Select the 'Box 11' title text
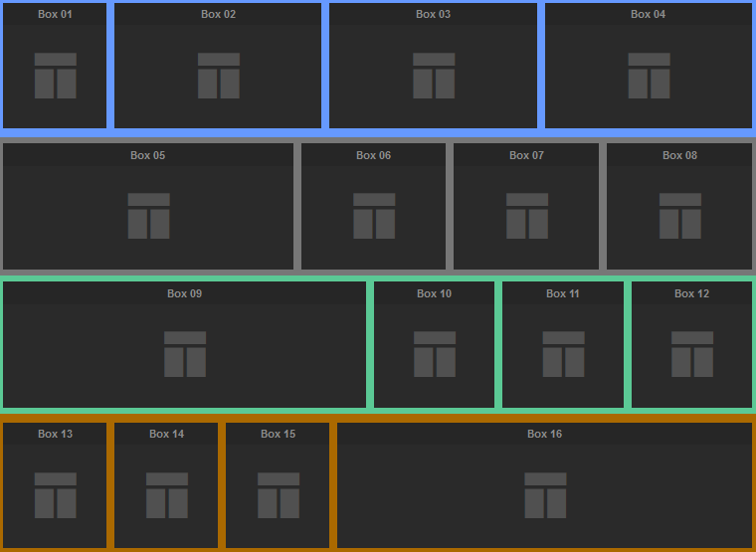Screen dimensions: 756x552 point(563,293)
